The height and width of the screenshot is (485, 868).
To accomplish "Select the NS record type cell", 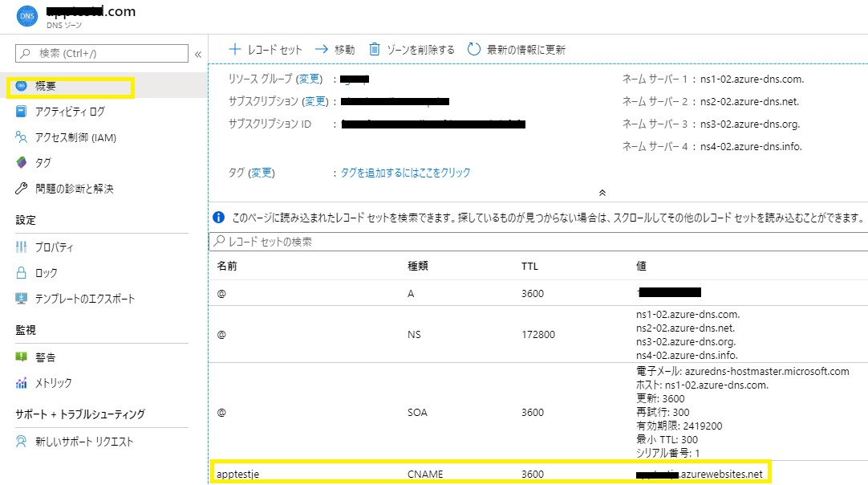I will click(x=414, y=335).
